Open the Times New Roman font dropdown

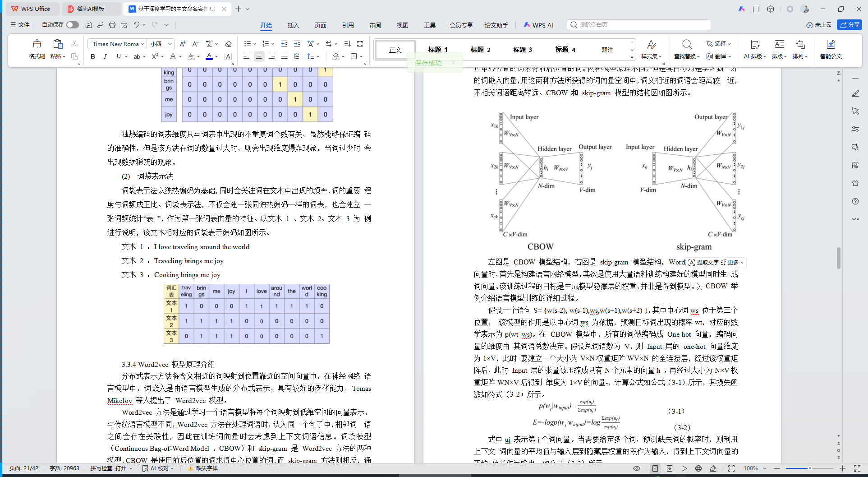click(x=142, y=44)
